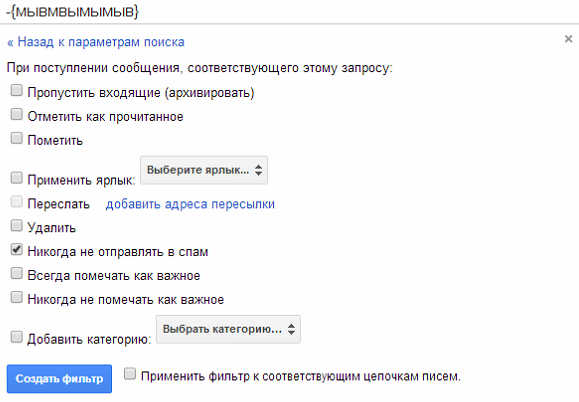Enable the 'Удалить' checkbox
This screenshot has height=402, width=579.
17,225
